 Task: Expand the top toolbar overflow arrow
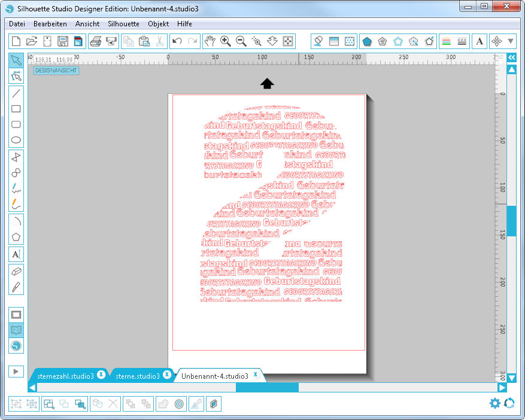[511, 41]
